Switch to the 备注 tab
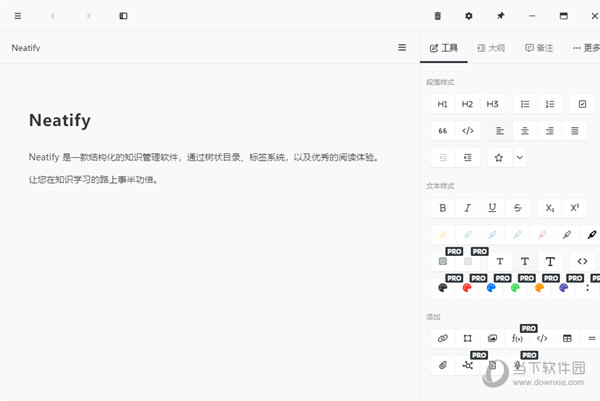Image resolution: width=600 pixels, height=401 pixels. click(x=539, y=48)
